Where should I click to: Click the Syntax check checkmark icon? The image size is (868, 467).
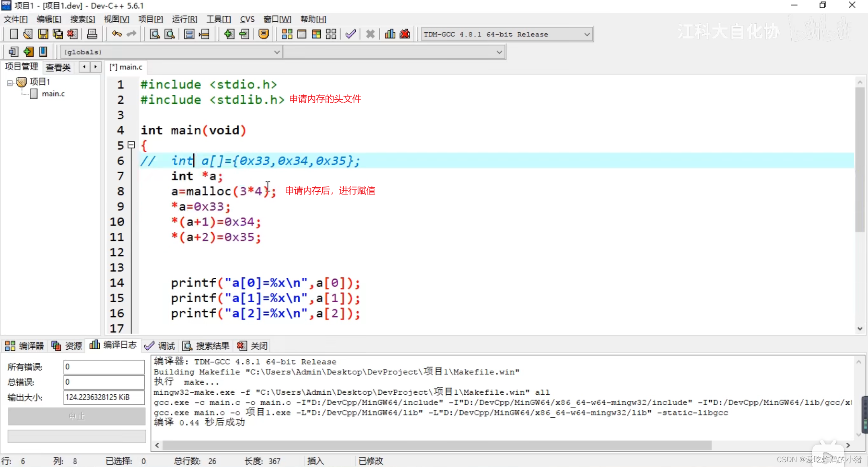(x=350, y=34)
